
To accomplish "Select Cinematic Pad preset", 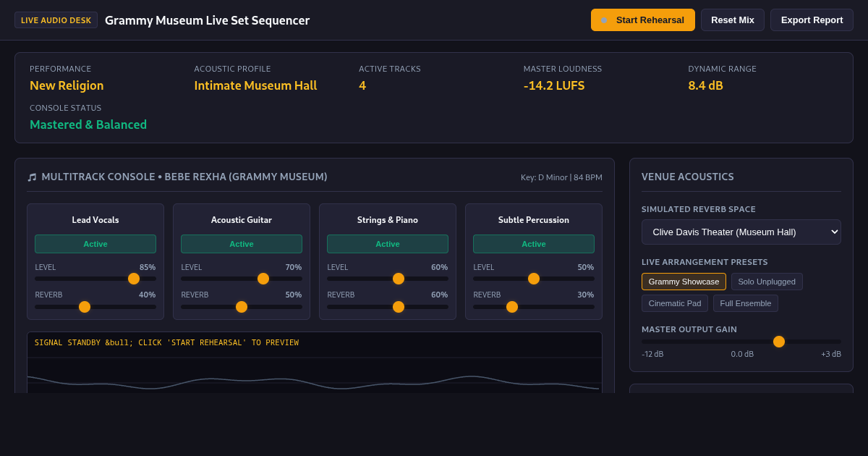I will 675,303.
